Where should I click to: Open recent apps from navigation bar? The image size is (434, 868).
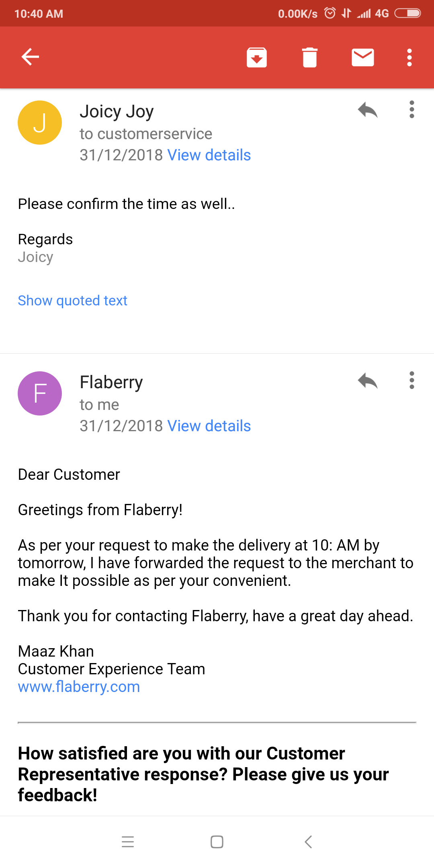pyautogui.click(x=128, y=841)
